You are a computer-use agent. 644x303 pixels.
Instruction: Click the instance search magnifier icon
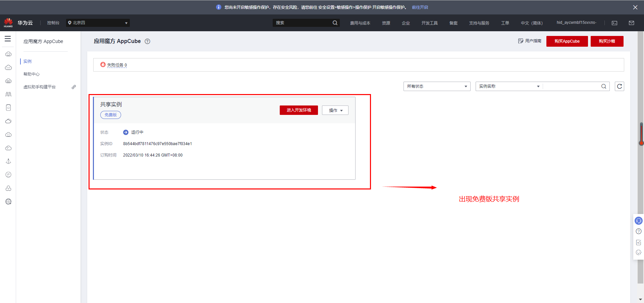[x=604, y=86]
